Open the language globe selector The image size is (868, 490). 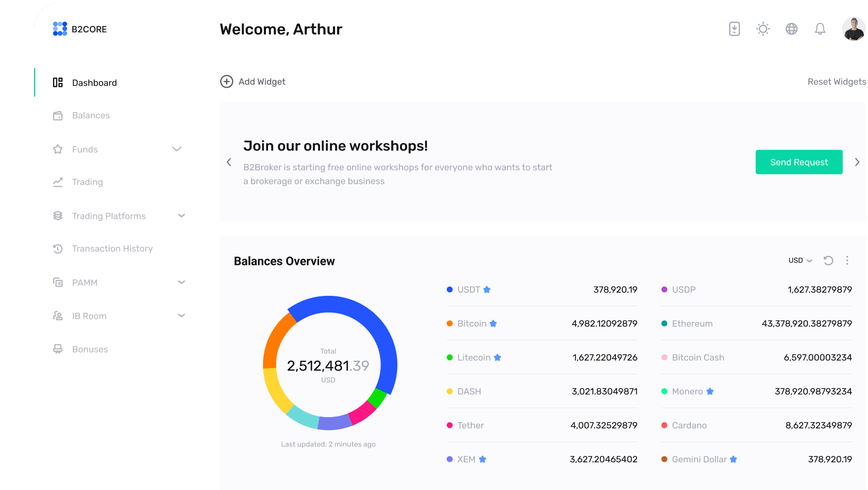coord(791,29)
